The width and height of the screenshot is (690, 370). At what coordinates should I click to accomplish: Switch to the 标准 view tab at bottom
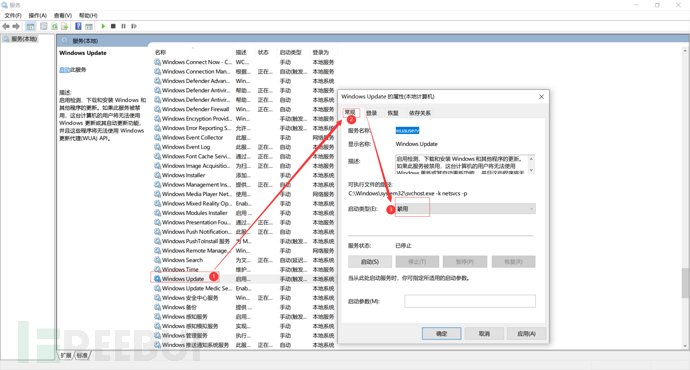(82, 355)
